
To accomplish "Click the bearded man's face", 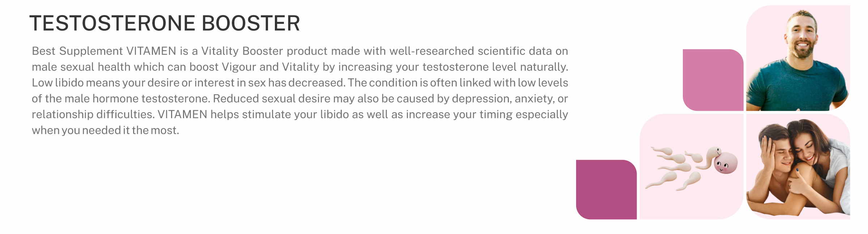I will (x=802, y=36).
